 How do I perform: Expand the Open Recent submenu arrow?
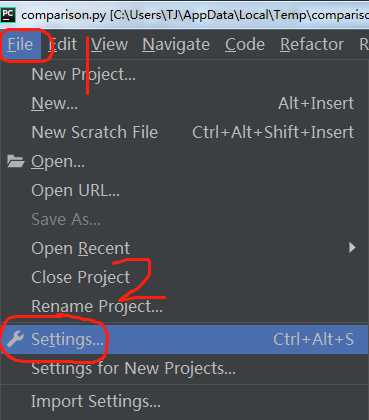click(352, 248)
